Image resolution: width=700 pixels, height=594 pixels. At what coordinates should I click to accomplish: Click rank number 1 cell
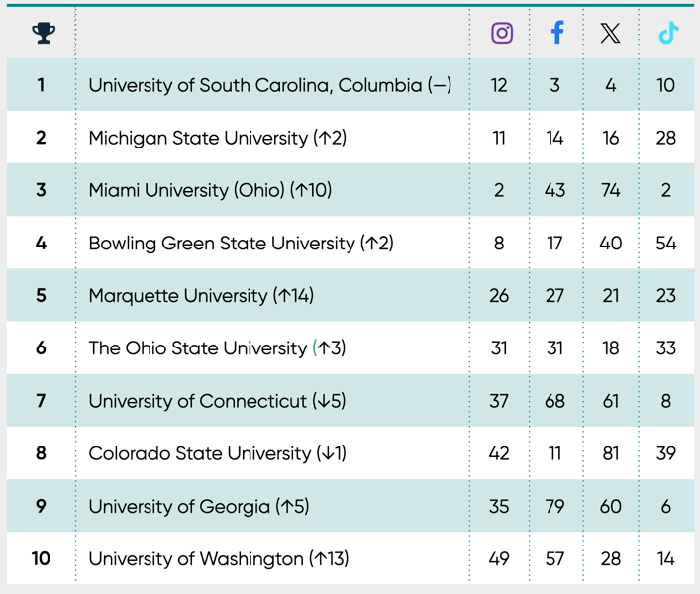click(x=41, y=85)
